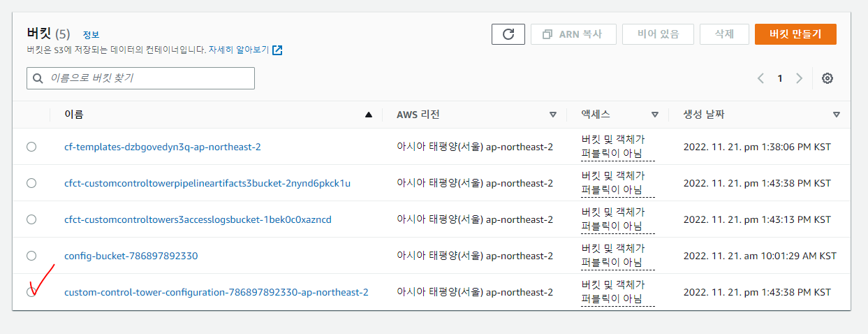This screenshot has width=868, height=334.
Task: Select radio for config-bucket-786897892330
Action: point(31,256)
